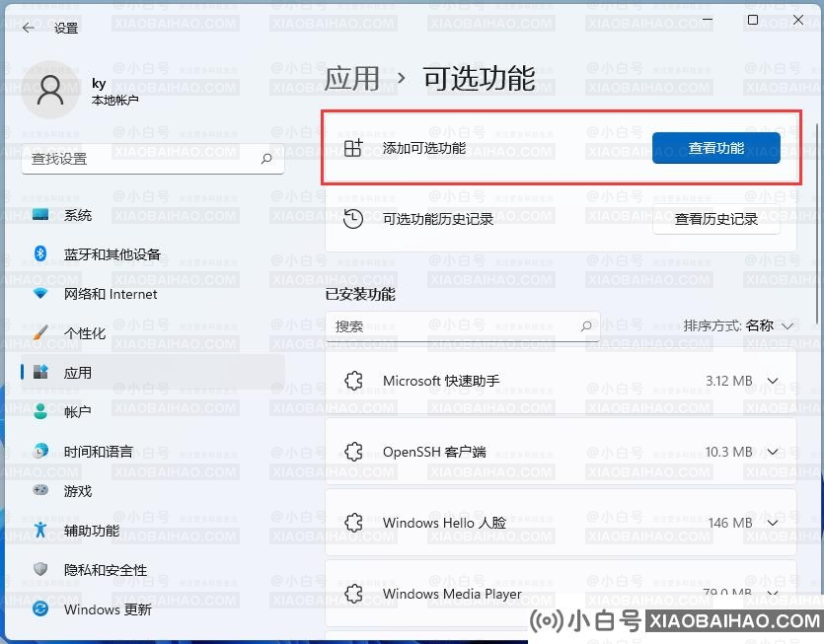Open 个性化 settings category

[152, 333]
